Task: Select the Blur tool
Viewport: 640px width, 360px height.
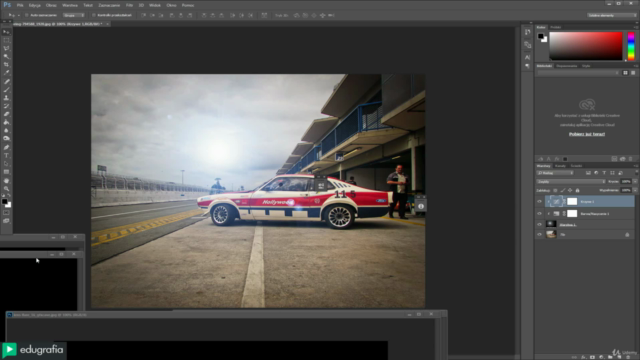Action: (6, 131)
